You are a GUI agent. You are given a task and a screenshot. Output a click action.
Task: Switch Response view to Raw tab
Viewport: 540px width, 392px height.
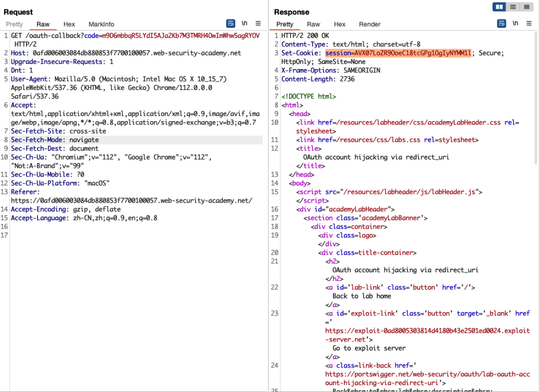313,24
